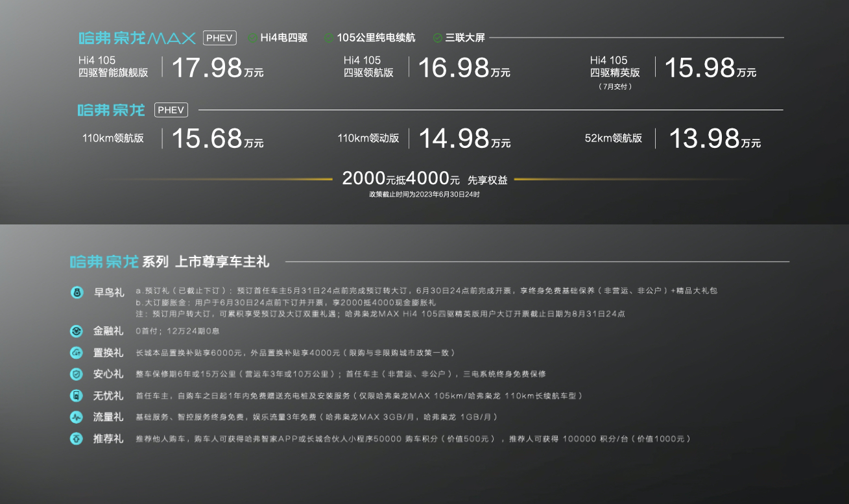This screenshot has width=849, height=504.
Task: Select the 13.98万元 price
Action: [714, 138]
